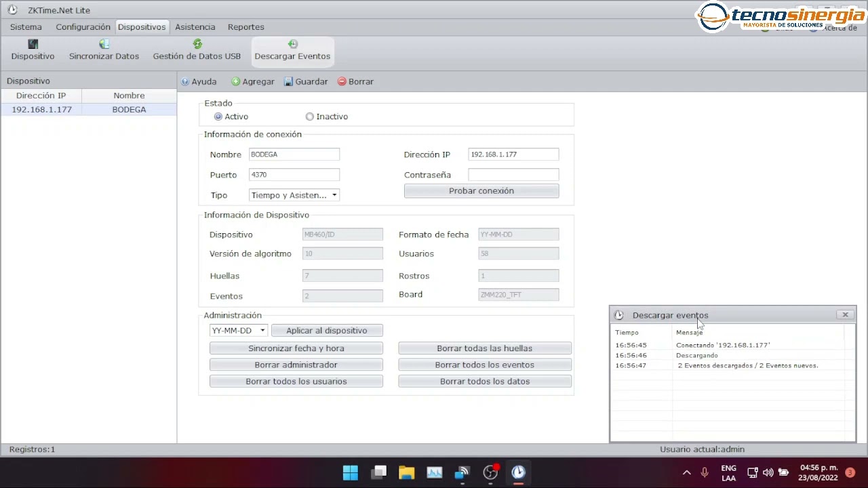The width and height of the screenshot is (868, 488).
Task: Click the microphone tray icon
Action: tap(705, 472)
